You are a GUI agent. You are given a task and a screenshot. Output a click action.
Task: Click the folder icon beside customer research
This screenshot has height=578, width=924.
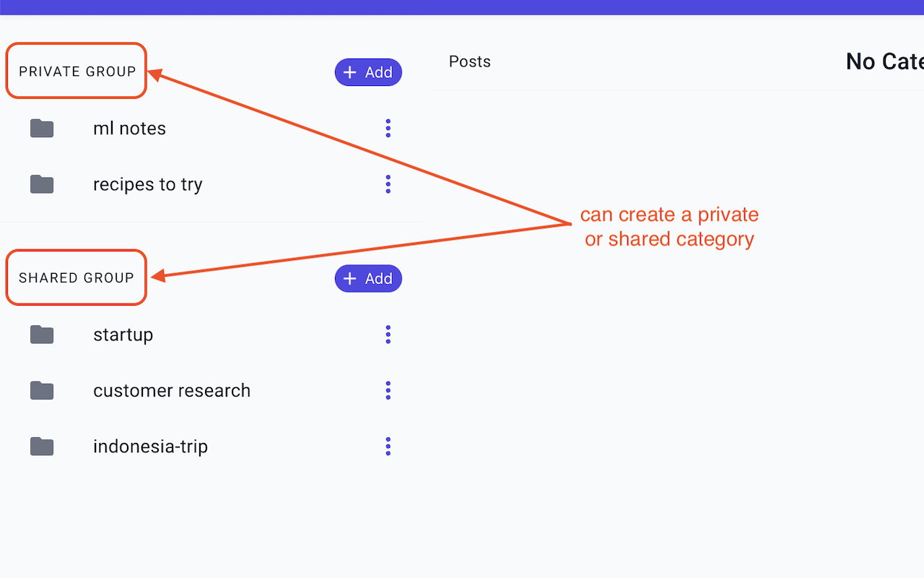coord(42,391)
